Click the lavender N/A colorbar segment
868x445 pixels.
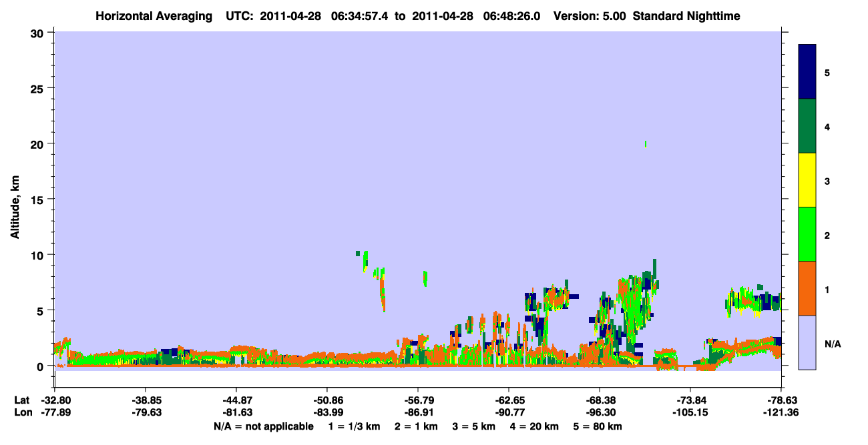(807, 342)
